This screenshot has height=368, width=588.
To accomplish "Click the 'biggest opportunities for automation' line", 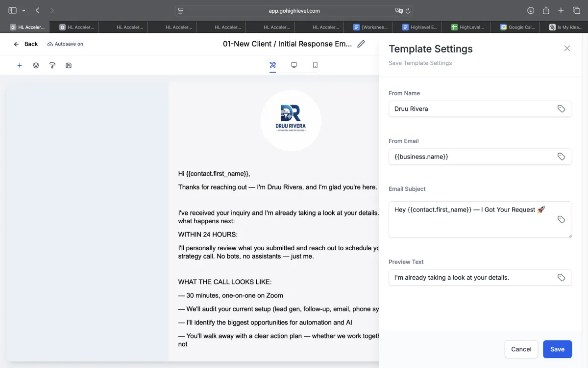I will pyautogui.click(x=265, y=322).
